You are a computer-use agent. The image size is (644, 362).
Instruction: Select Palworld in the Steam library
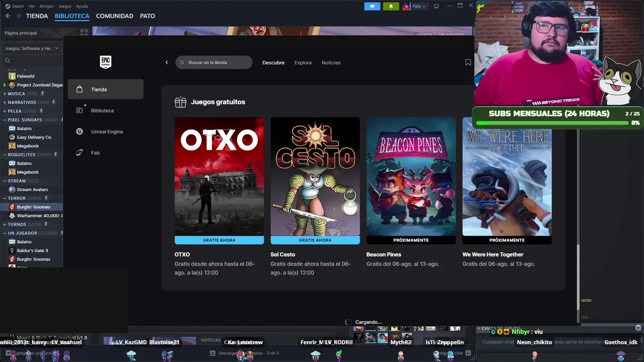coord(26,76)
